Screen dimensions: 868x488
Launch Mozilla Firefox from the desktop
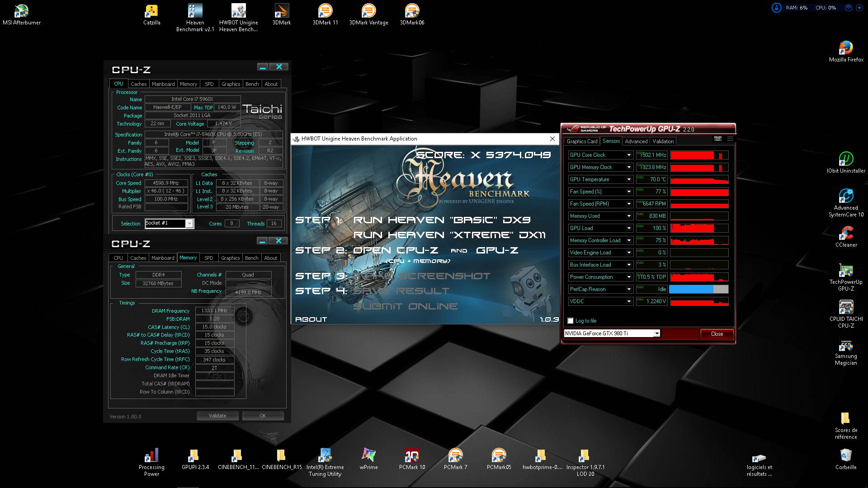pyautogui.click(x=846, y=52)
